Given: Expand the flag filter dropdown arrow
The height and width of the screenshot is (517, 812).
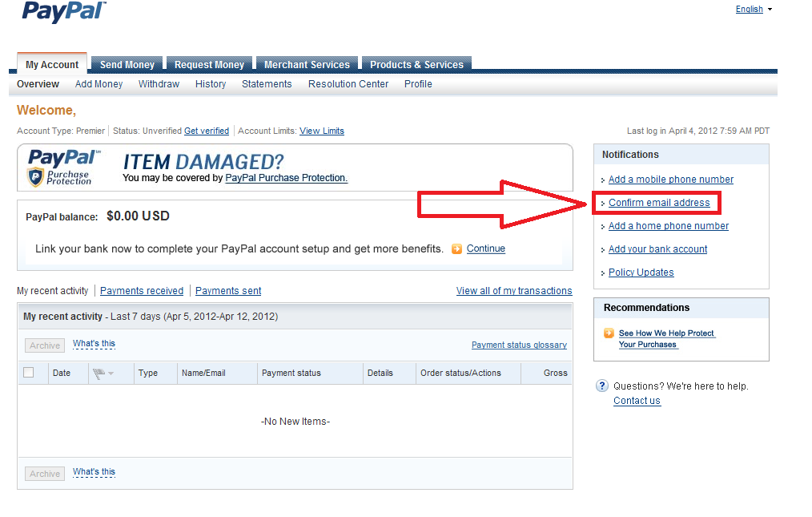Looking at the screenshot, I should click(x=111, y=374).
